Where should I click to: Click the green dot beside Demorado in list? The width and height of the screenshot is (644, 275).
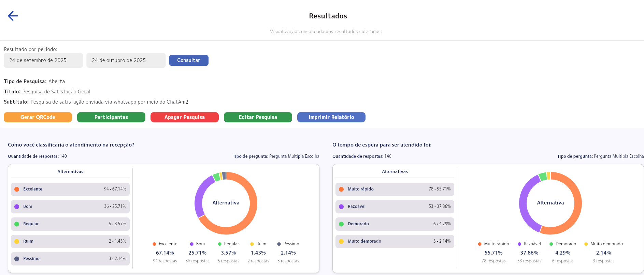click(x=341, y=224)
